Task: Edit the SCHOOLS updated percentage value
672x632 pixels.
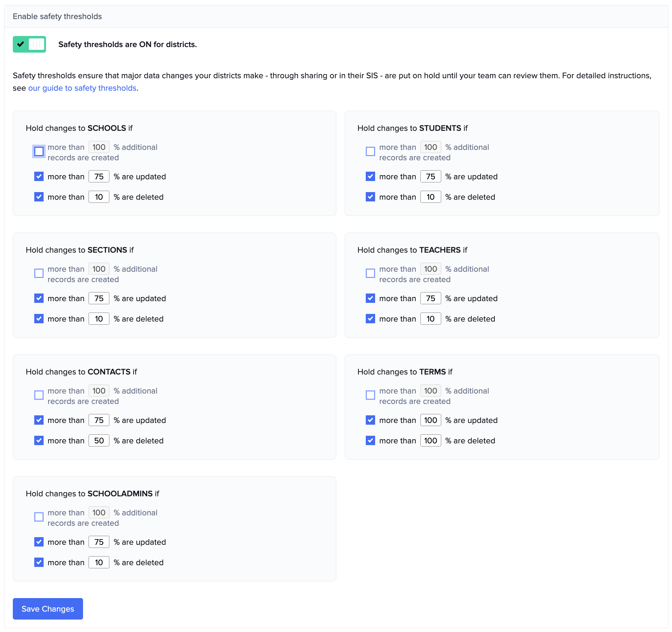Action: click(x=99, y=176)
